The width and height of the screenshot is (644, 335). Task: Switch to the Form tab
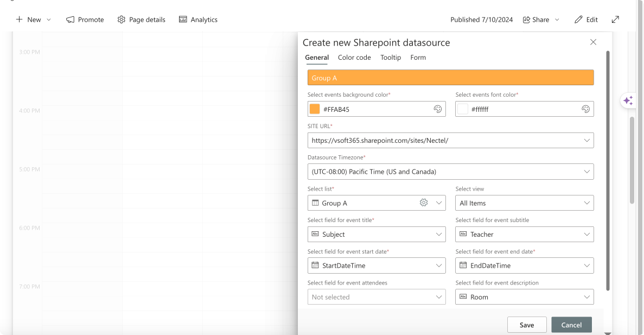pos(418,58)
